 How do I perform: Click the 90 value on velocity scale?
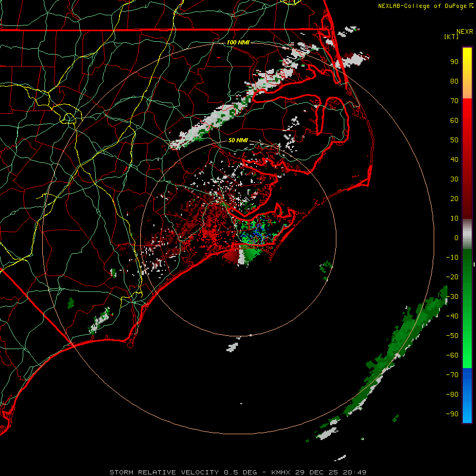click(454, 62)
